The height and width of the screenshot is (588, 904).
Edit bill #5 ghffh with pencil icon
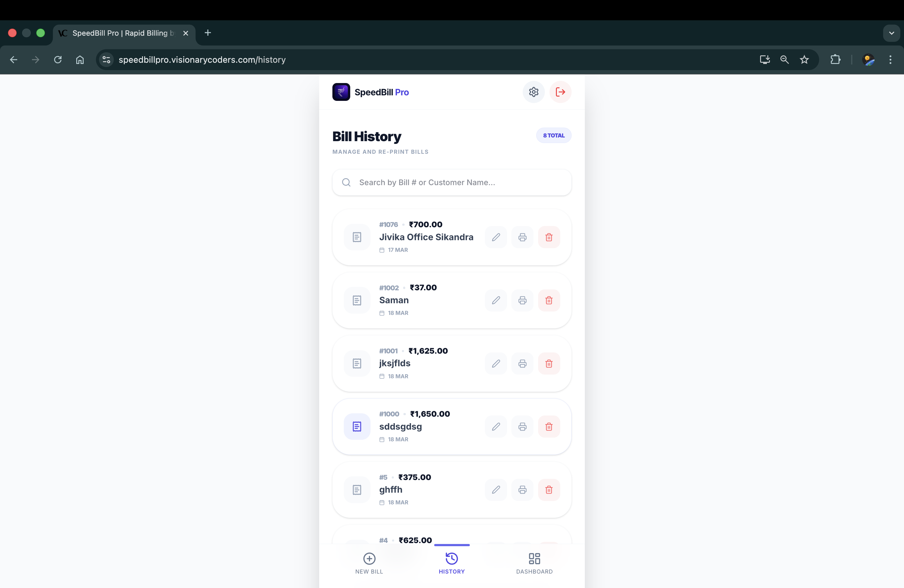point(496,490)
